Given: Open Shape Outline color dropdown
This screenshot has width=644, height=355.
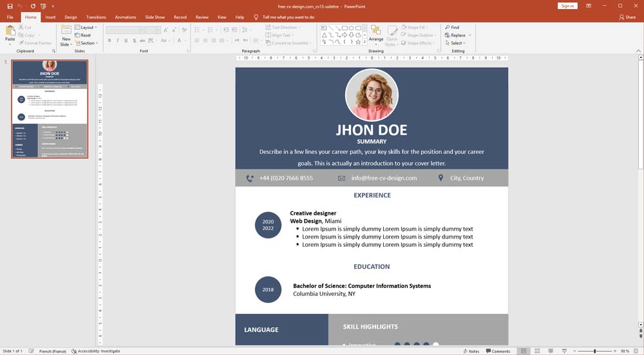Looking at the screenshot, I should [419, 35].
